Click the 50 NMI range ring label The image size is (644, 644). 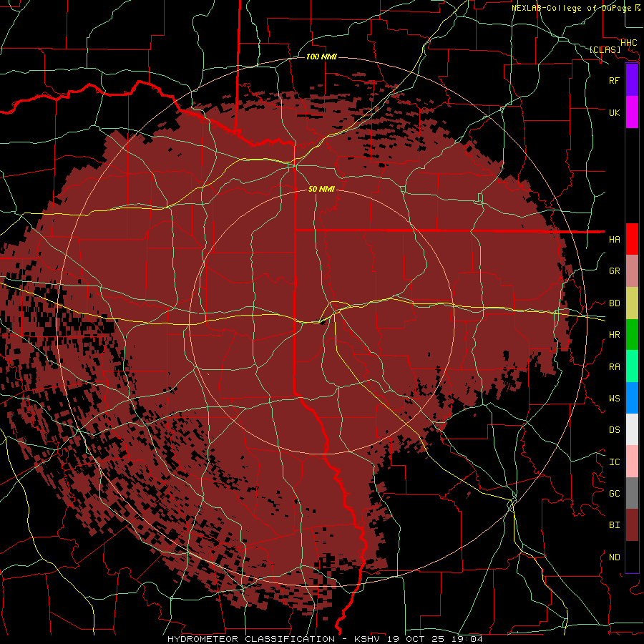pyautogui.click(x=321, y=189)
